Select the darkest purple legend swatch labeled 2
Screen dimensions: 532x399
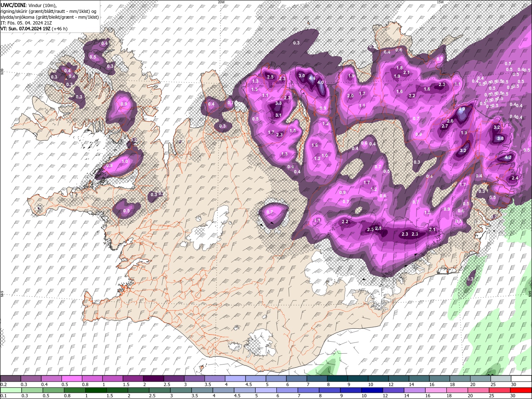click(153, 379)
